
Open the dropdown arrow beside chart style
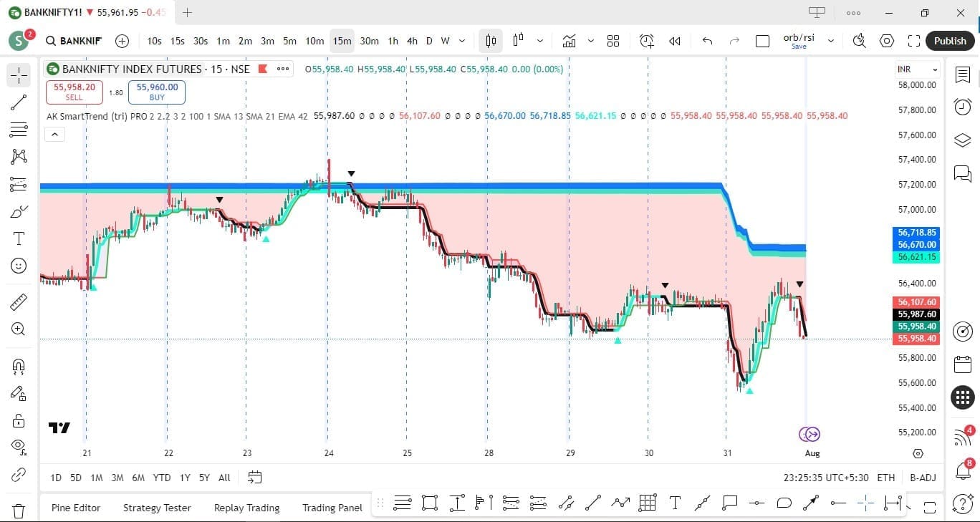pyautogui.click(x=540, y=41)
